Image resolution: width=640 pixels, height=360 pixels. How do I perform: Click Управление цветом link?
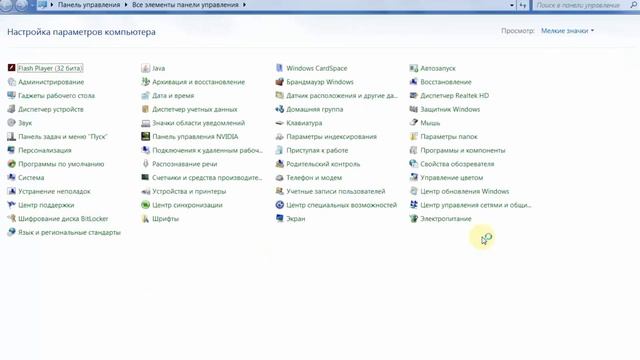(452, 178)
